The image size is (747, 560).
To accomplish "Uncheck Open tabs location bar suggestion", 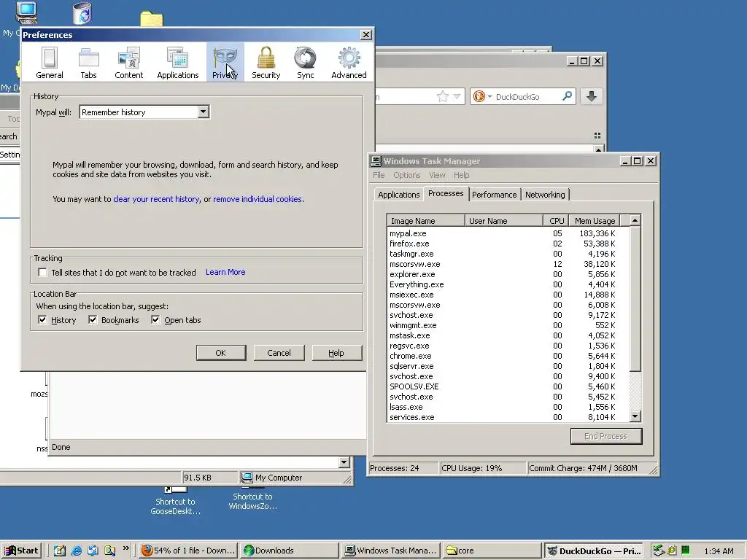I will [x=155, y=319].
